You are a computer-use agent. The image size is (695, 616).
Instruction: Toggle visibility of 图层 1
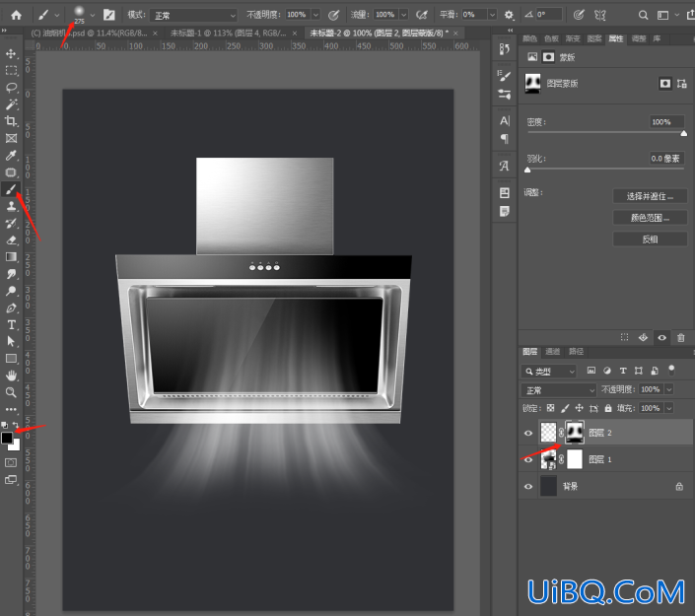(x=528, y=460)
